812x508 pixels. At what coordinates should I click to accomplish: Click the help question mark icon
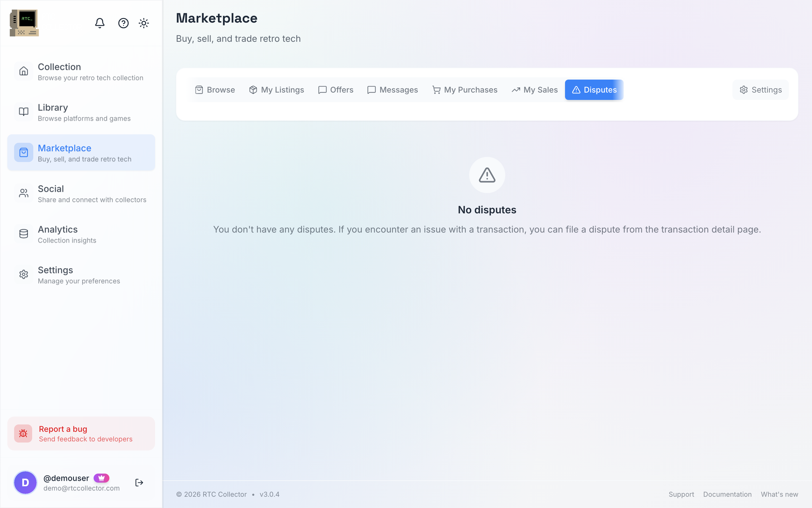pyautogui.click(x=123, y=23)
